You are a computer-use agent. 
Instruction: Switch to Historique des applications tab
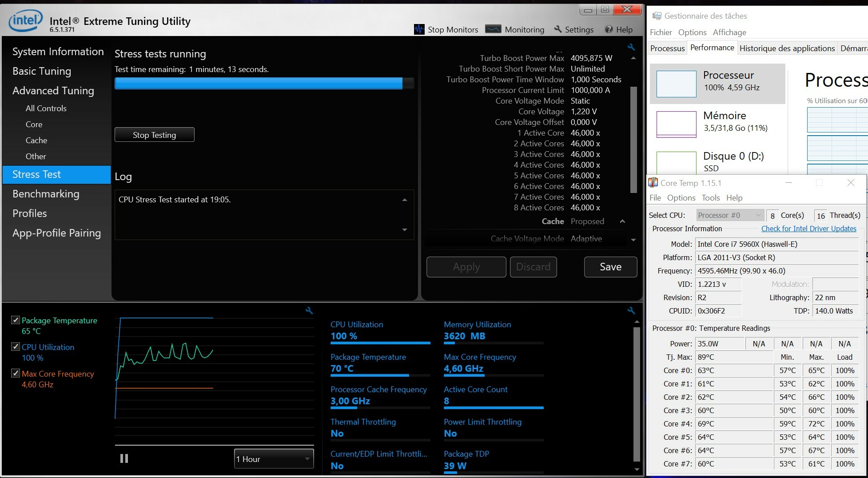[787, 48]
